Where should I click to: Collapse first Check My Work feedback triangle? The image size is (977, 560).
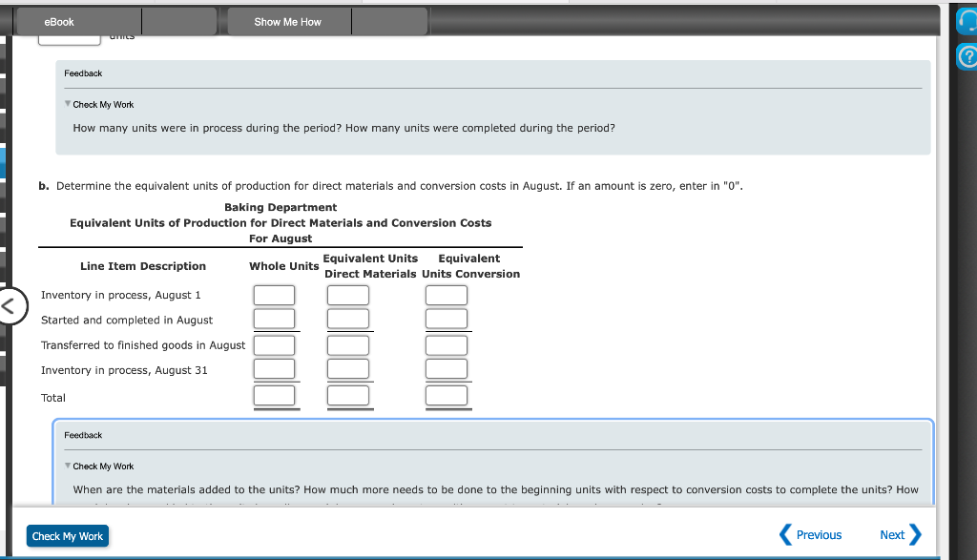(x=68, y=104)
